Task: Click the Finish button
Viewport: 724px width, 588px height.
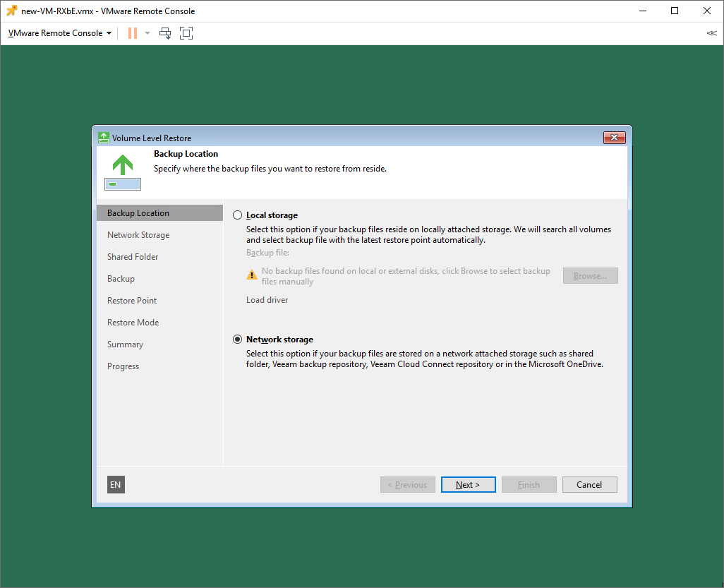Action: pyautogui.click(x=529, y=484)
